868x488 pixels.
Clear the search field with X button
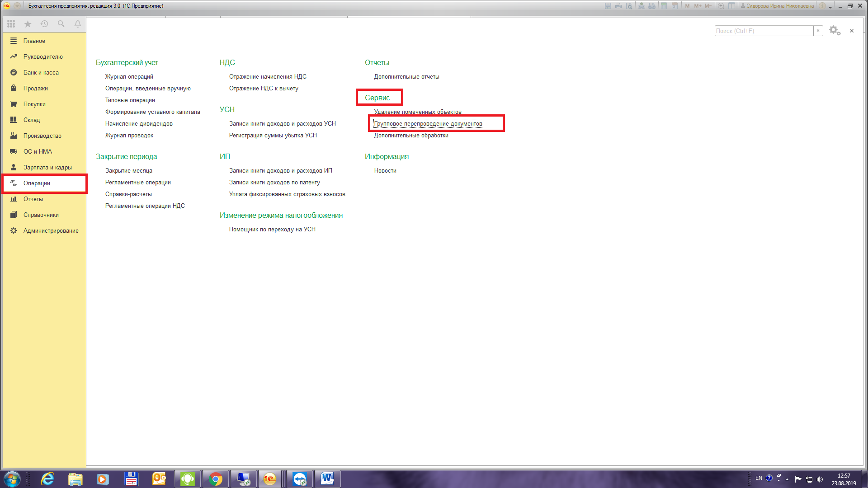pyautogui.click(x=818, y=31)
